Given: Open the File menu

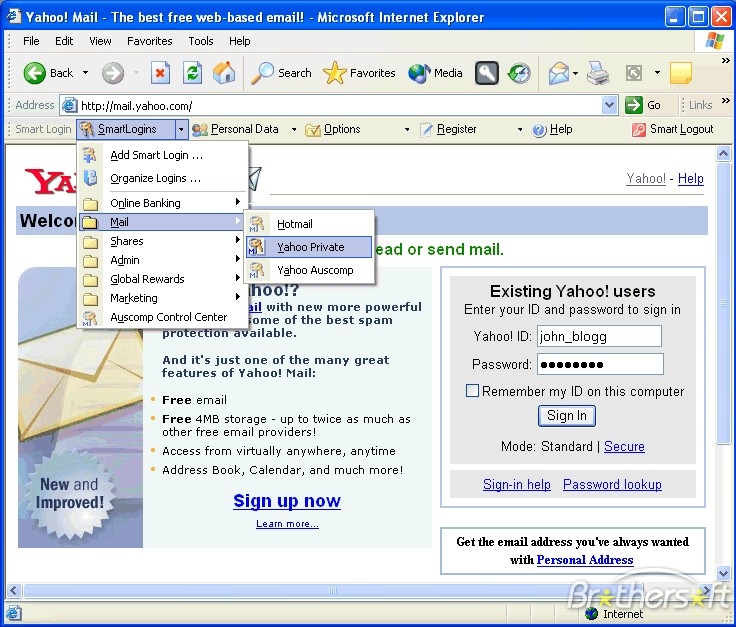Looking at the screenshot, I should [31, 41].
